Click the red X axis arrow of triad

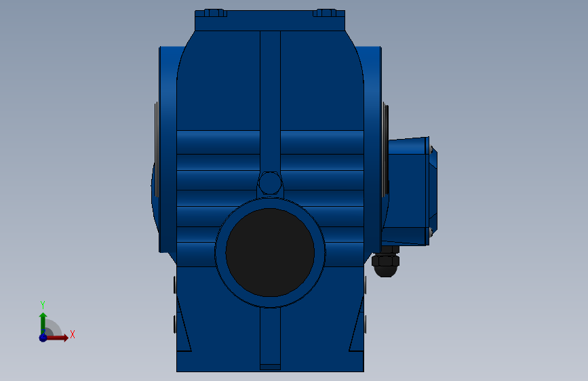pos(57,338)
